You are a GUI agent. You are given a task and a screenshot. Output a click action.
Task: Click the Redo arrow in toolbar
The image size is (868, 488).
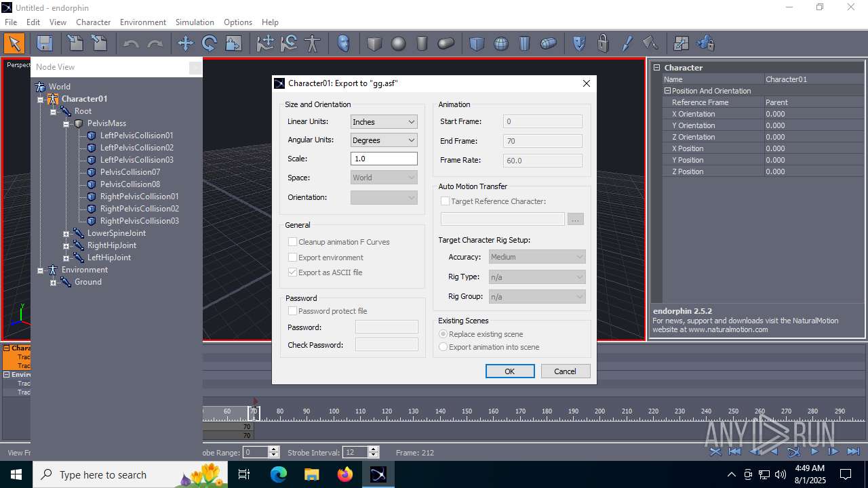tap(155, 44)
